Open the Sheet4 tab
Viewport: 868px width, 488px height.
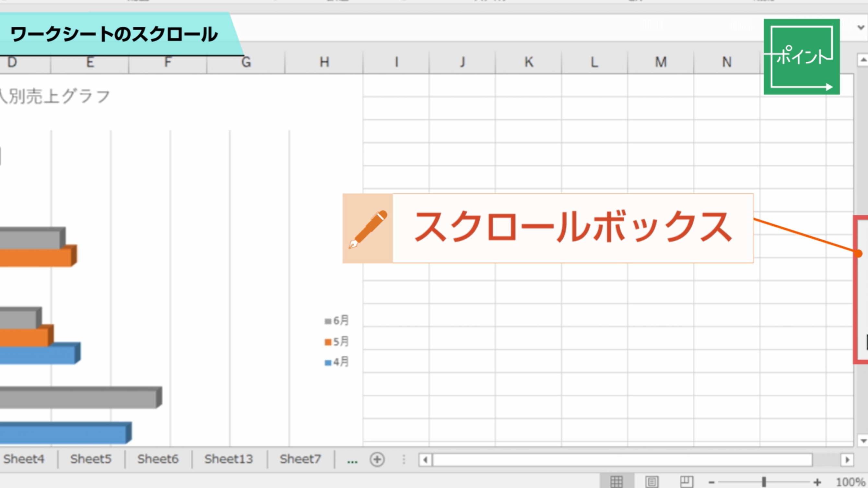24,459
